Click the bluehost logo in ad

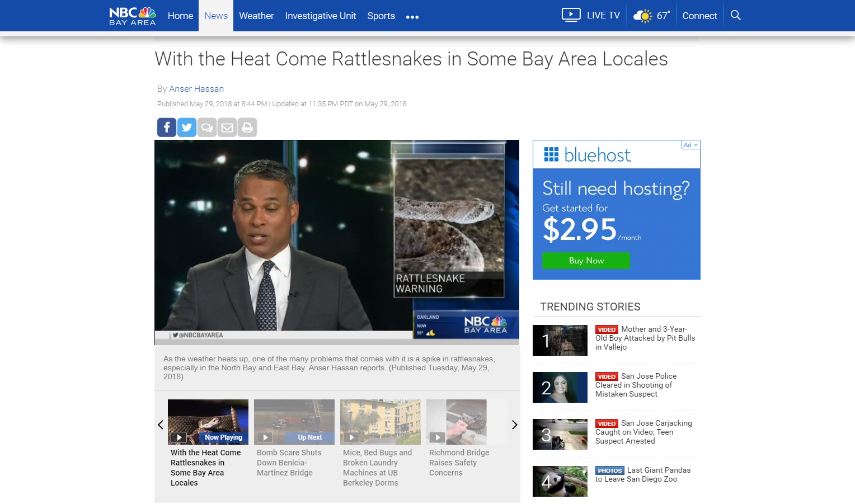[x=588, y=155]
